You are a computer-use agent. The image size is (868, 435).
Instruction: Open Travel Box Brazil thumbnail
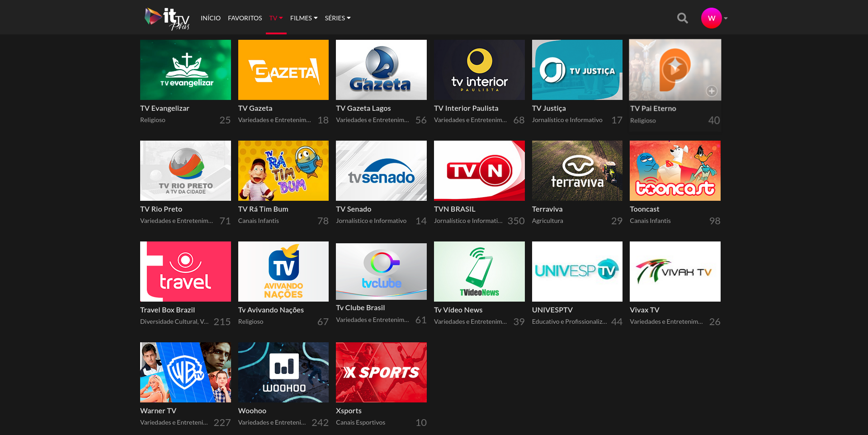(185, 271)
